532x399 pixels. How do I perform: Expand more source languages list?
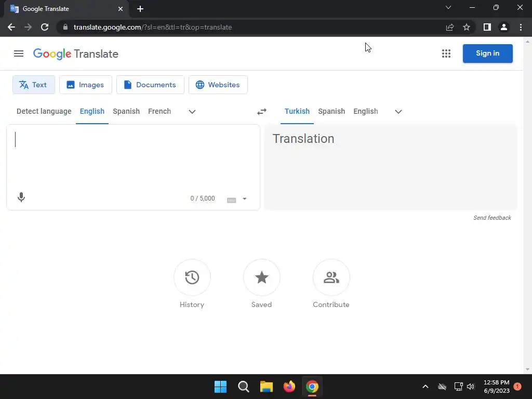pyautogui.click(x=192, y=112)
